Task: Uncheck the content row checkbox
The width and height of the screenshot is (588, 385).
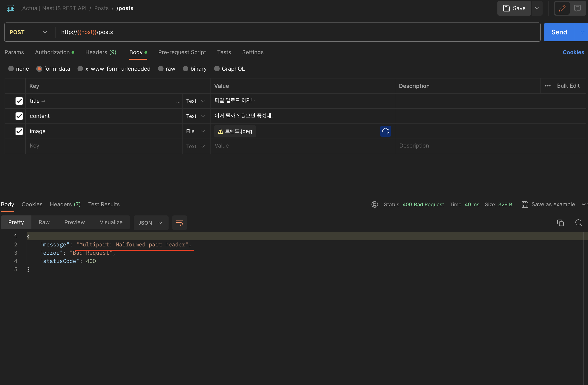Action: pos(19,116)
